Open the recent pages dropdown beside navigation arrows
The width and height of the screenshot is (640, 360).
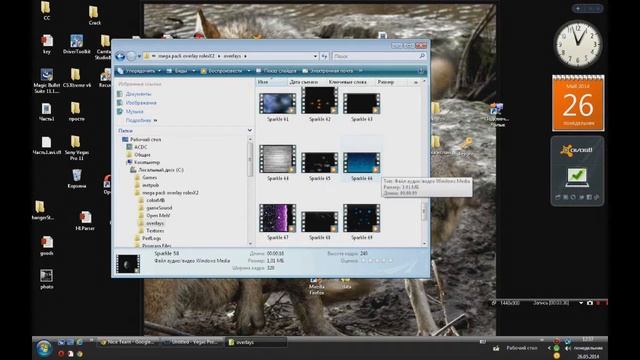click(x=139, y=56)
